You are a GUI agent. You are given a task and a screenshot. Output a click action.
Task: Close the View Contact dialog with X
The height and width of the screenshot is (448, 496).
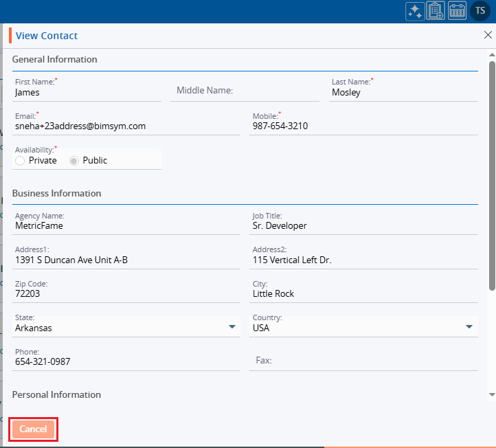click(x=488, y=34)
